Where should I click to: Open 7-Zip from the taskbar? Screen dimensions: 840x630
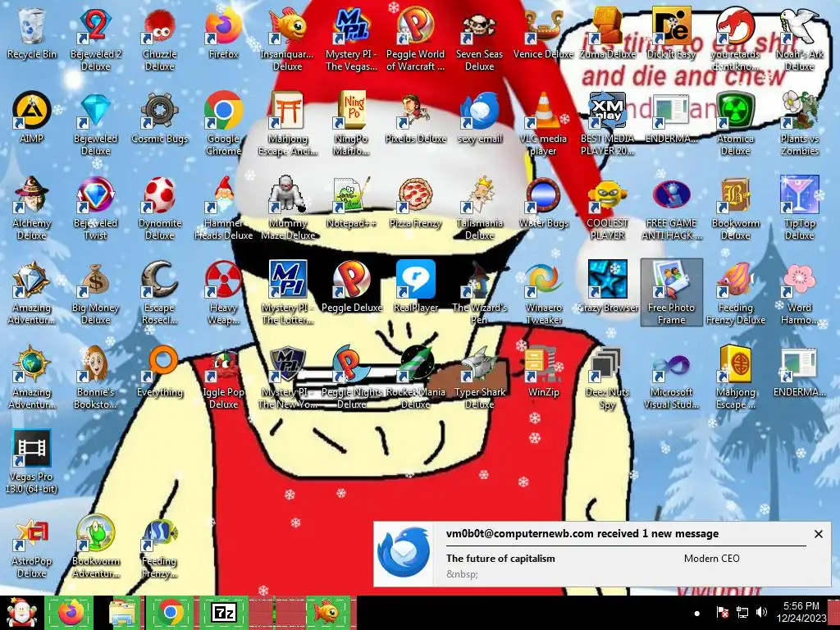223,613
